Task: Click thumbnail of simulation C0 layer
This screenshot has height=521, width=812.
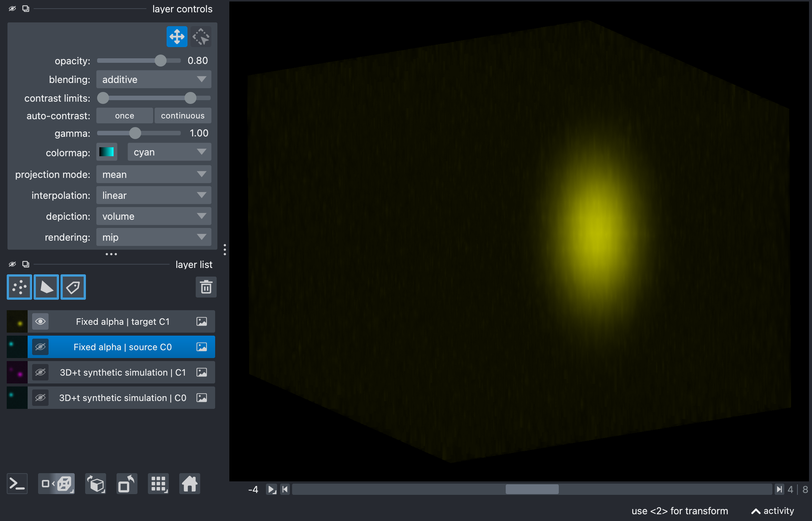Action: click(17, 398)
